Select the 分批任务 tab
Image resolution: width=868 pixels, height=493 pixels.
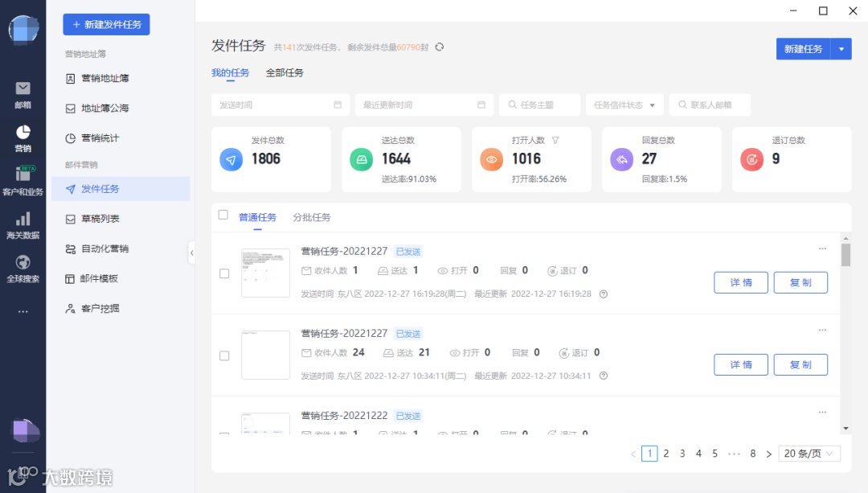[x=312, y=217]
